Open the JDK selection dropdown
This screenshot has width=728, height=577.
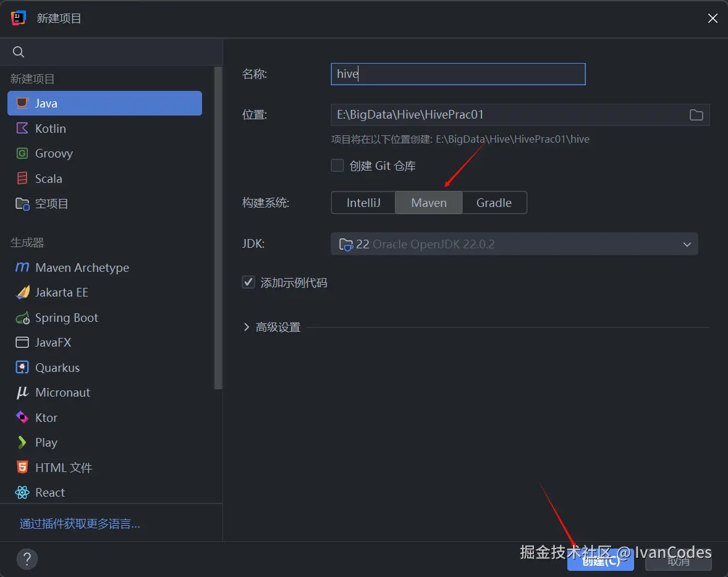tap(687, 243)
